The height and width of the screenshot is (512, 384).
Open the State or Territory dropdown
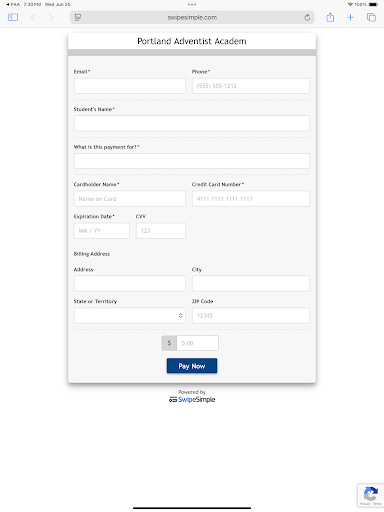(130, 315)
